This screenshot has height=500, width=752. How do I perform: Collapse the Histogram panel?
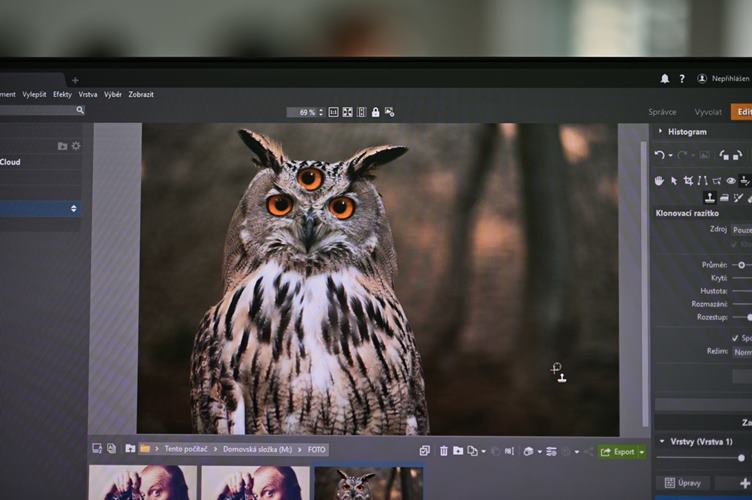(660, 132)
